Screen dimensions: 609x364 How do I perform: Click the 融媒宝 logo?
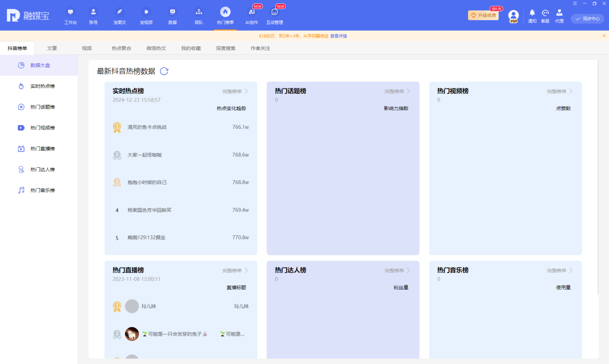pos(28,15)
